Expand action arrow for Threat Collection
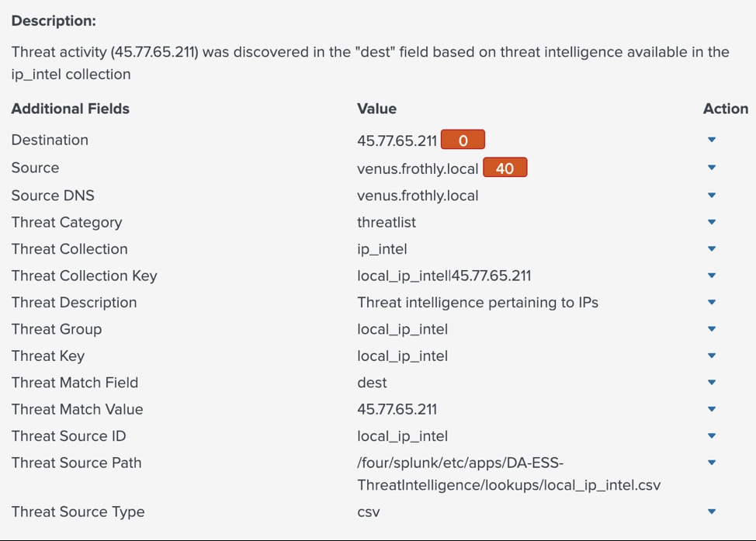The height and width of the screenshot is (541, 756). pos(712,249)
